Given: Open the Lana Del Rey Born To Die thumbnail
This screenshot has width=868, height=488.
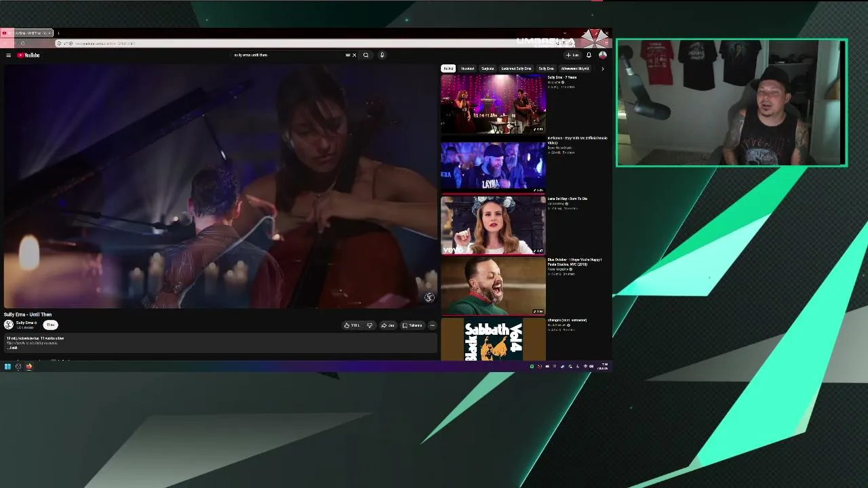Looking at the screenshot, I should tap(493, 225).
